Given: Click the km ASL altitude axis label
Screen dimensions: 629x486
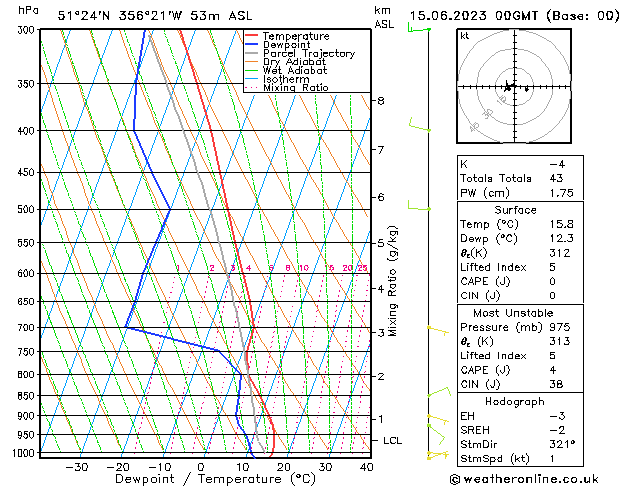Looking at the screenshot, I should point(384,17).
